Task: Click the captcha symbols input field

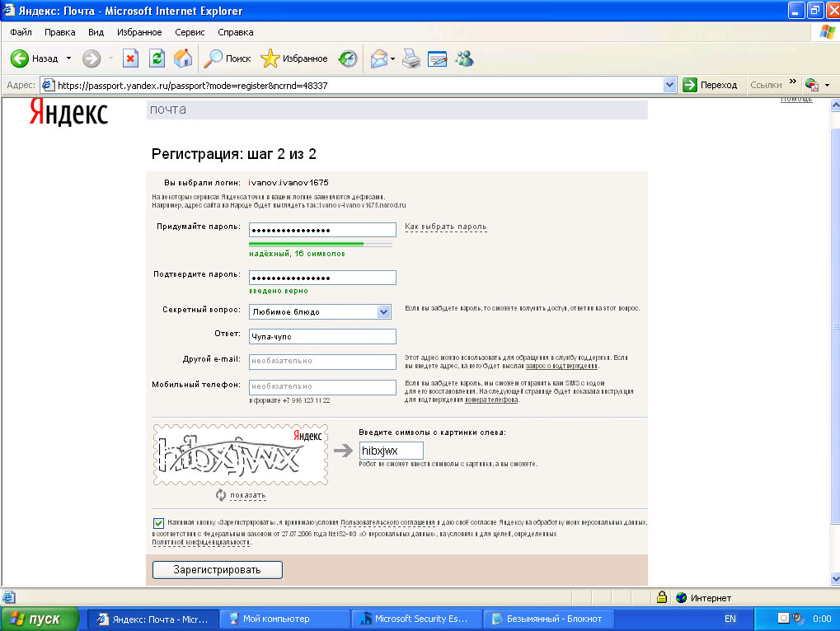Action: [391, 451]
